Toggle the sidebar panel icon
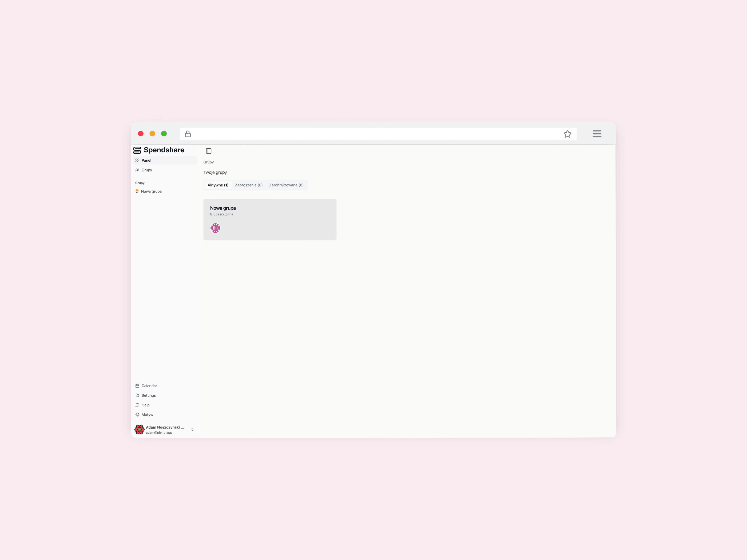Screen dimensions: 747x560 click(x=209, y=151)
